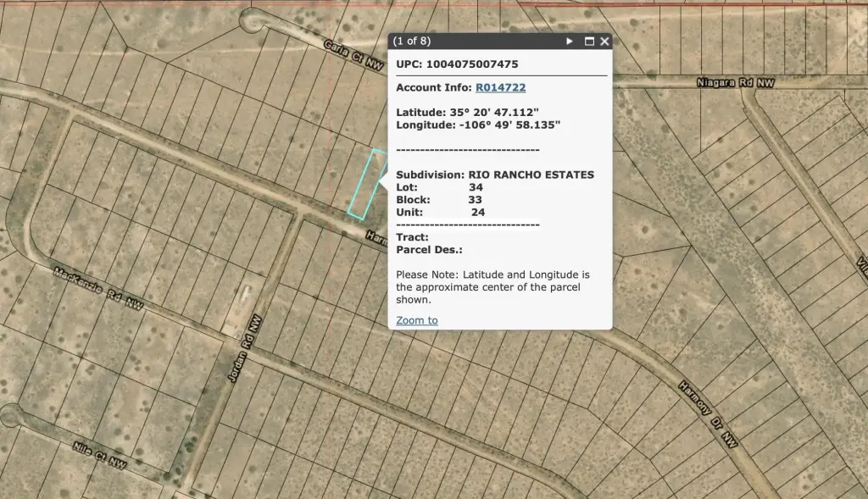This screenshot has height=499, width=868.
Task: Click the Zoom to link
Action: pyautogui.click(x=417, y=320)
